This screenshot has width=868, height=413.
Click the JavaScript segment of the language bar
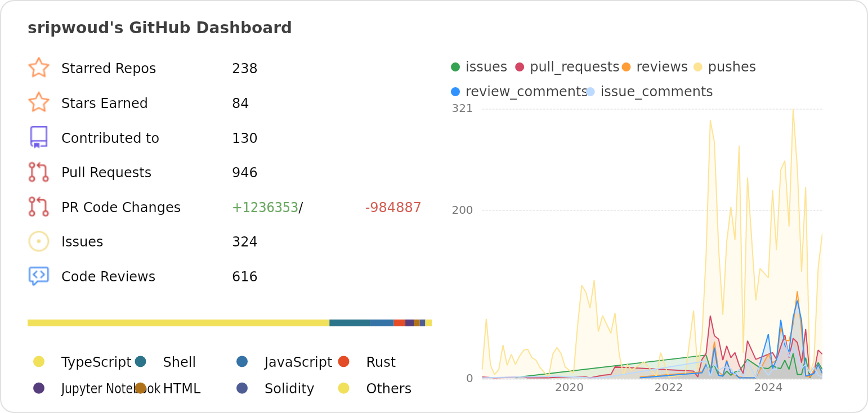(x=382, y=323)
